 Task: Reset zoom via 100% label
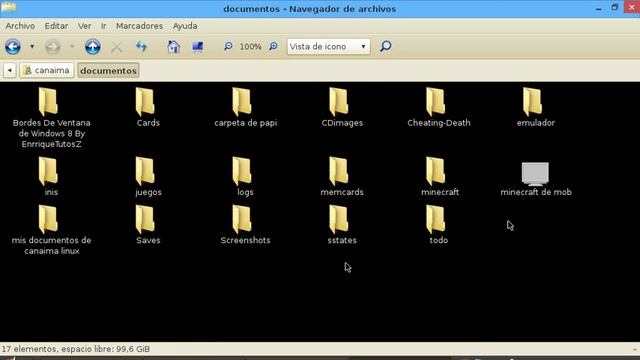[x=250, y=47]
